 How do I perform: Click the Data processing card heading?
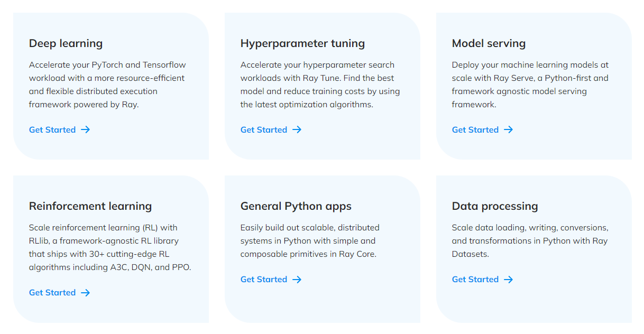pyautogui.click(x=495, y=206)
